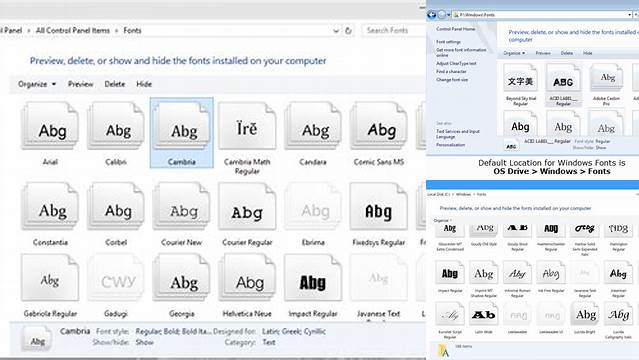Pick the Comic Sans MS font icon

pyautogui.click(x=379, y=126)
